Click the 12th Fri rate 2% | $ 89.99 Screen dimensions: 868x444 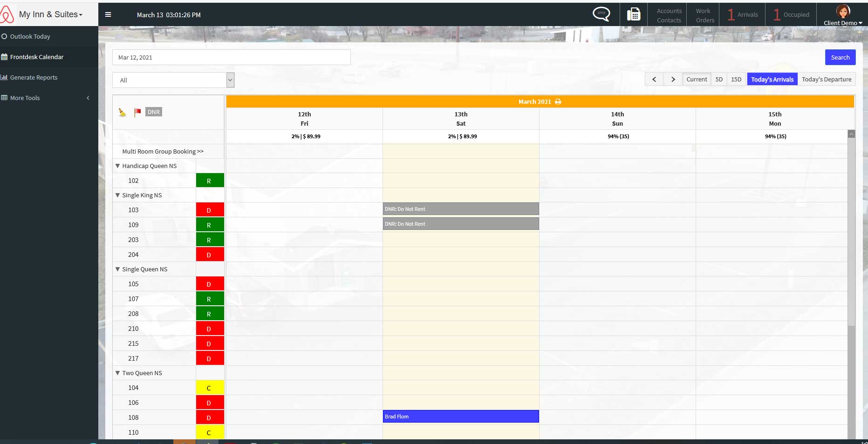click(x=306, y=136)
